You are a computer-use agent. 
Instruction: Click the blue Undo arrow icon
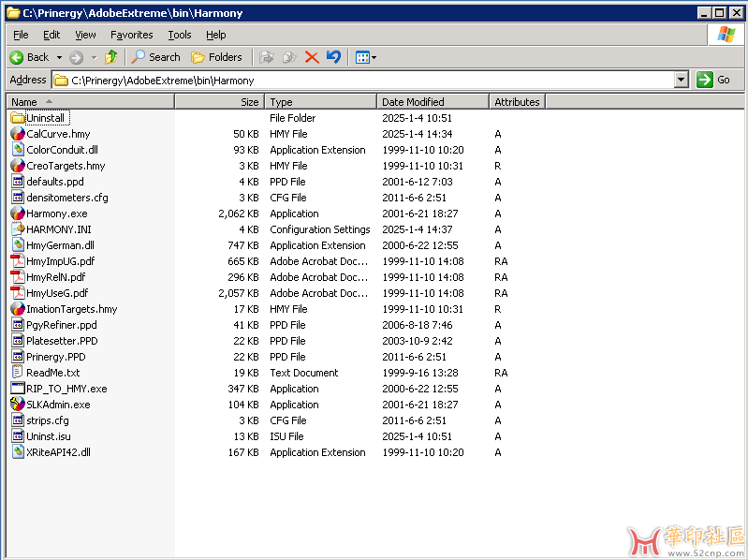334,57
